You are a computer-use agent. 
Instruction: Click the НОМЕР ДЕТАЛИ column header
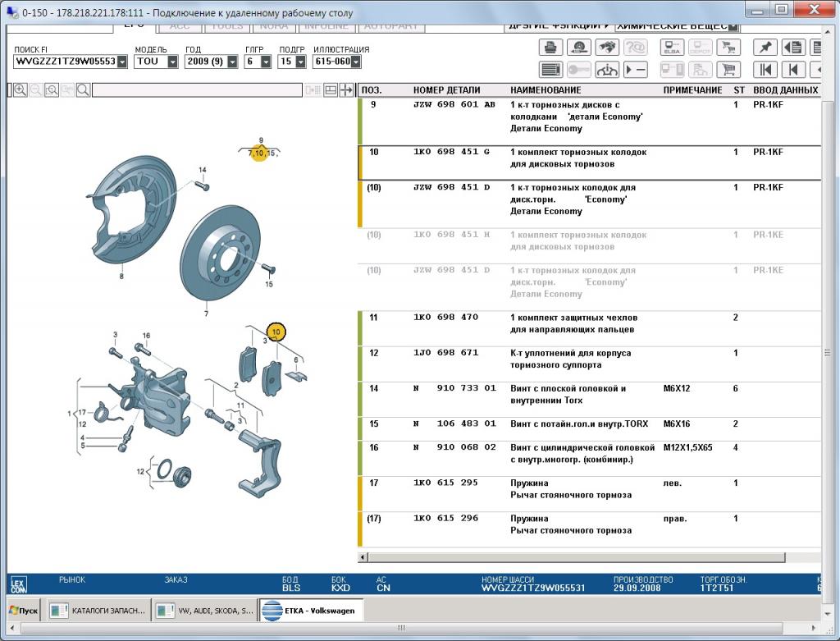point(446,90)
